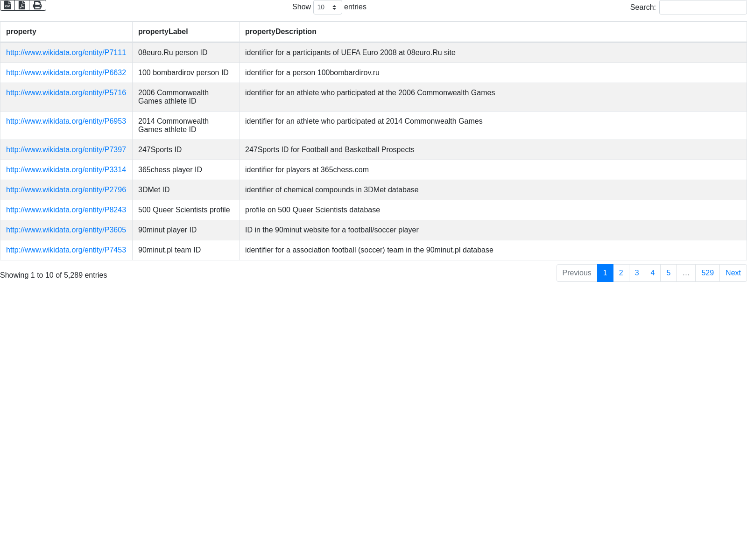
Task: Open the wikidata P2796 entity link
Action: coord(66,190)
